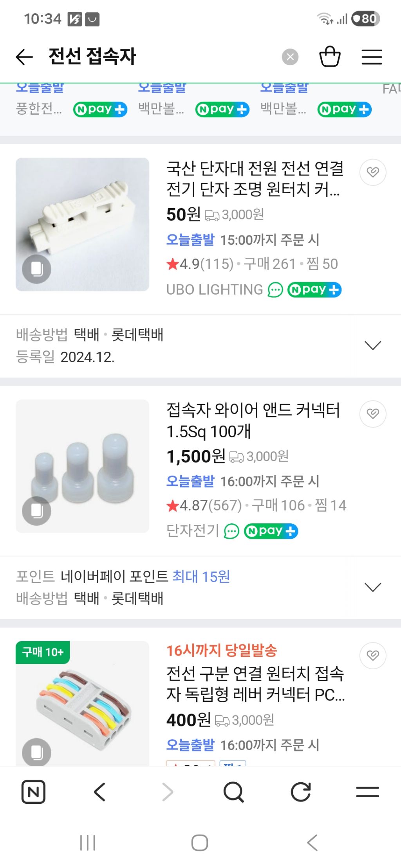Open the bottom bar two-line menu icon
Image resolution: width=401 pixels, height=868 pixels.
click(367, 792)
